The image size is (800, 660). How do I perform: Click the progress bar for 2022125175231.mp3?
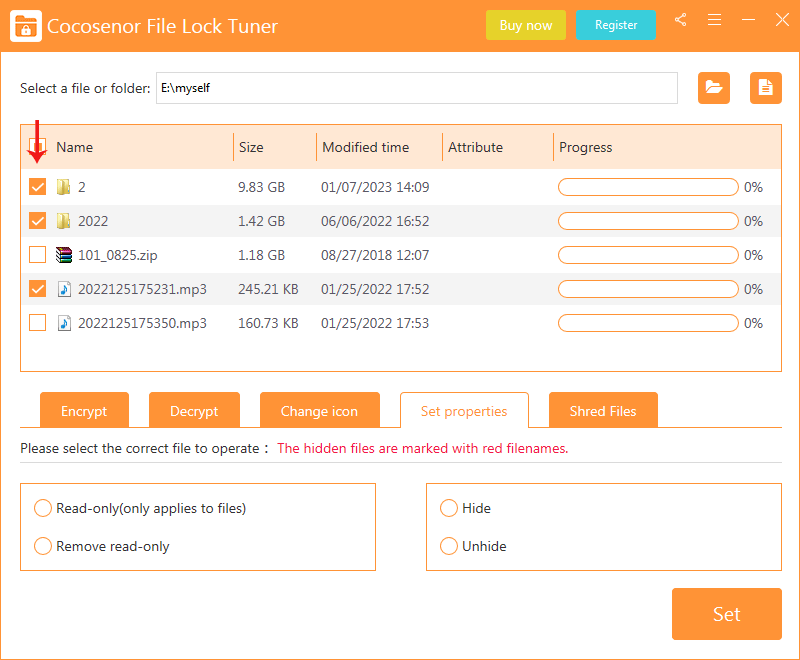[x=648, y=289]
